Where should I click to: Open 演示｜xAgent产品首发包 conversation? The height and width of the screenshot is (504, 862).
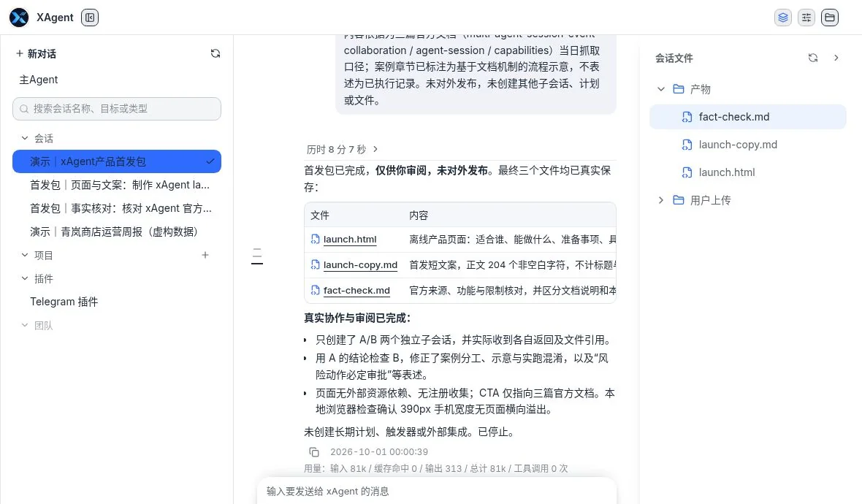coord(117,161)
